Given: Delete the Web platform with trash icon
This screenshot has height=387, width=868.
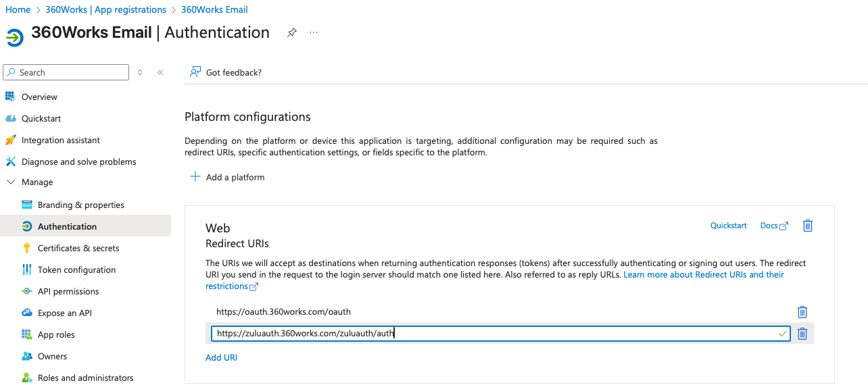Looking at the screenshot, I should [x=807, y=226].
